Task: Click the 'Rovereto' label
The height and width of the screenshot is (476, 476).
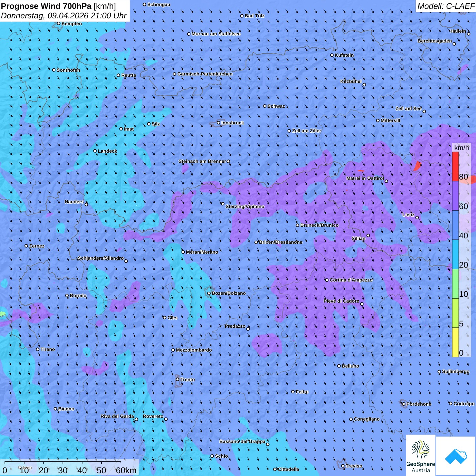Action: (x=153, y=416)
